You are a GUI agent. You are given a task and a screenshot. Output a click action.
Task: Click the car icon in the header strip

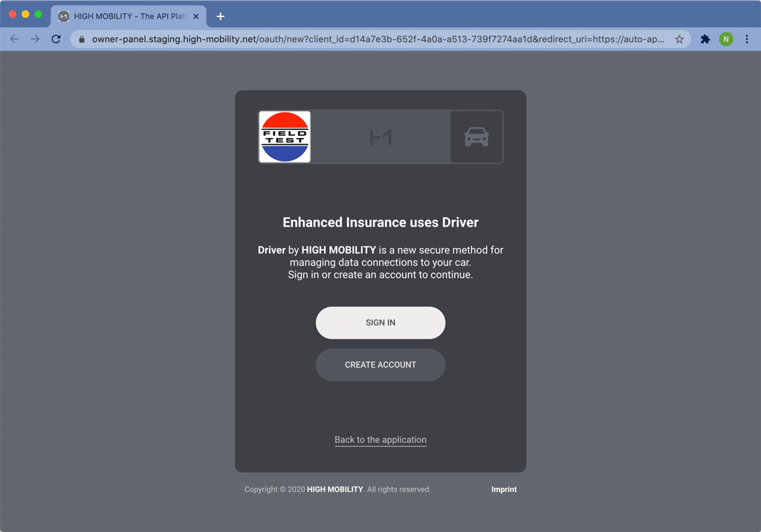(476, 137)
